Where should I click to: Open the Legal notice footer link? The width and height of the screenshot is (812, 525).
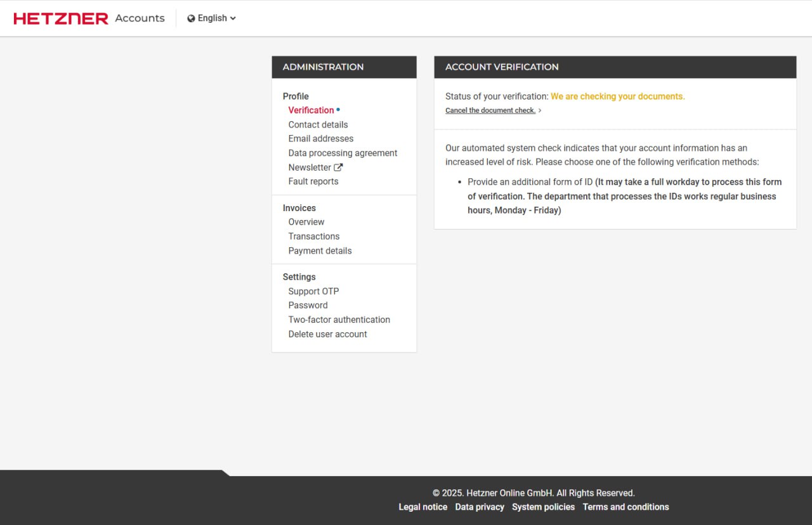tap(422, 507)
